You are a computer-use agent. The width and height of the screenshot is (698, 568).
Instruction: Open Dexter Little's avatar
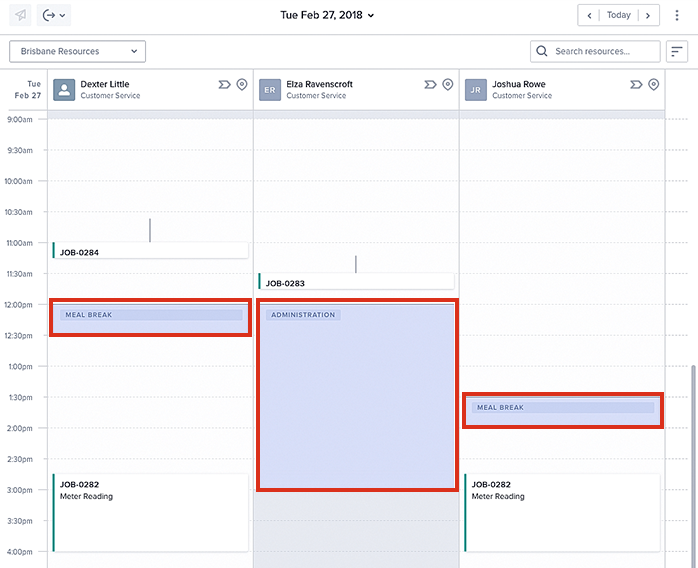pos(64,90)
